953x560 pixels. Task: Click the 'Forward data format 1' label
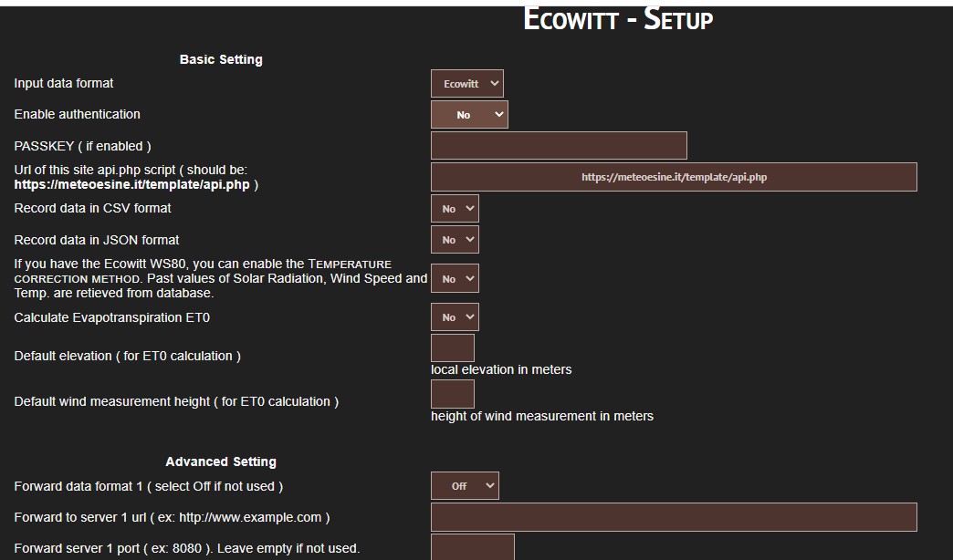(x=148, y=486)
